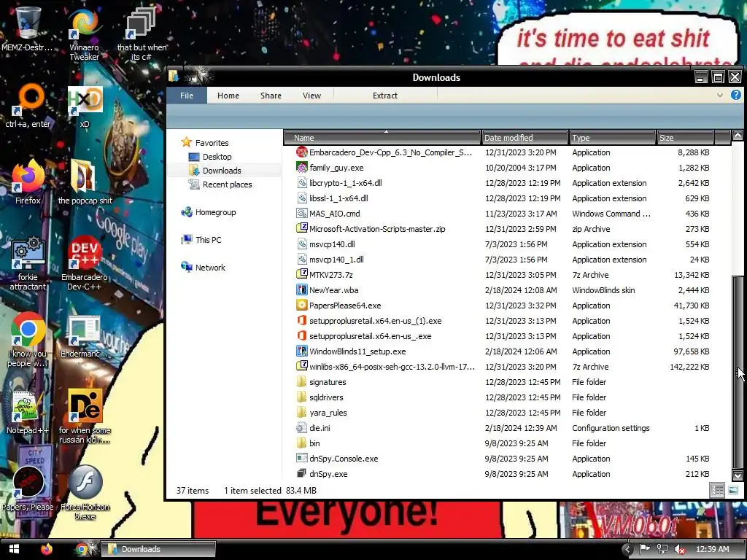This screenshot has height=560, width=747.
Task: Select the family_guy.exe file icon
Action: 301,168
